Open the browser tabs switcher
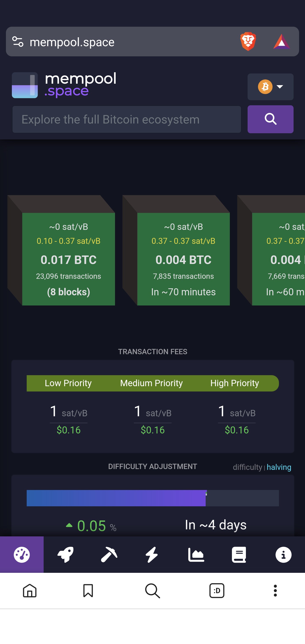Image resolution: width=305 pixels, height=644 pixels. 216,590
